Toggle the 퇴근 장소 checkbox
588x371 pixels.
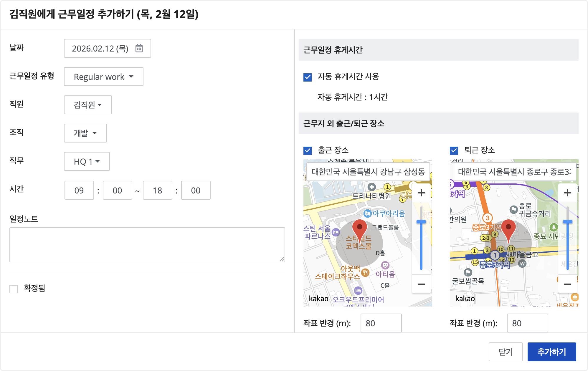tap(454, 151)
